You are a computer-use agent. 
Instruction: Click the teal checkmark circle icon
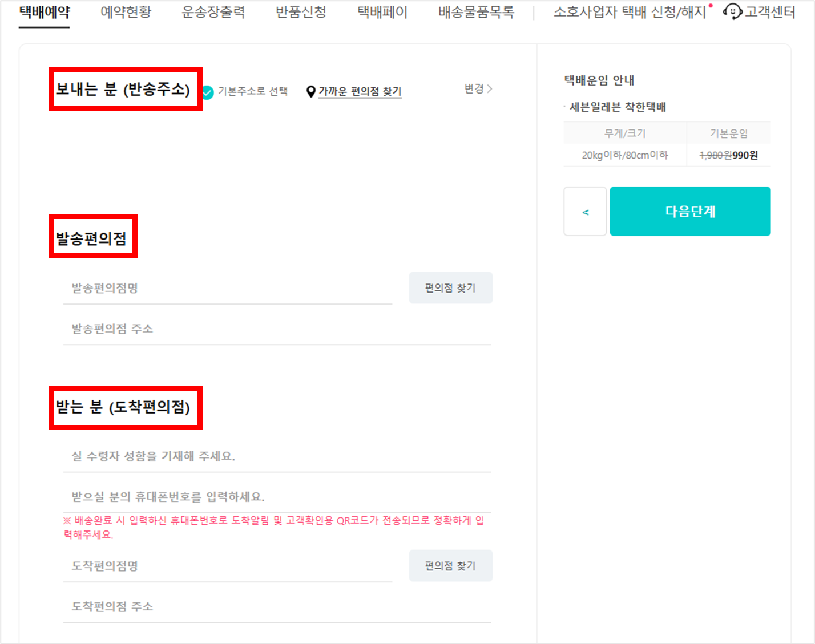pyautogui.click(x=207, y=90)
